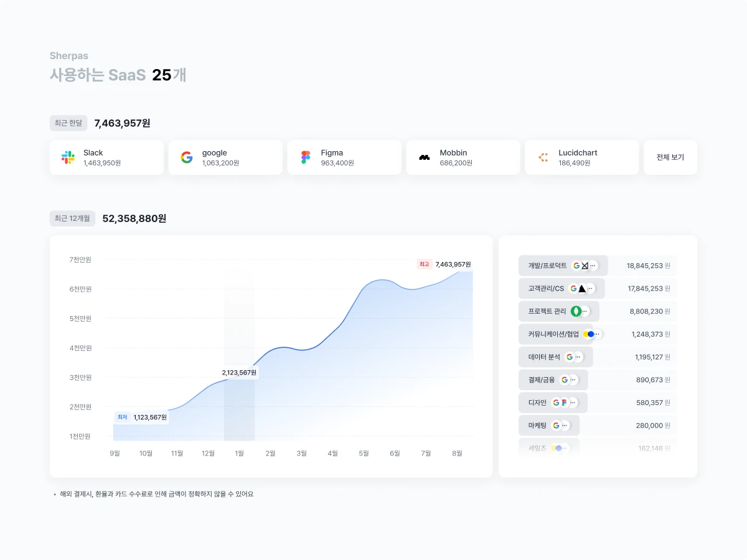
Task: Expand more apps in 개발/프로덕트 row
Action: coord(593,266)
